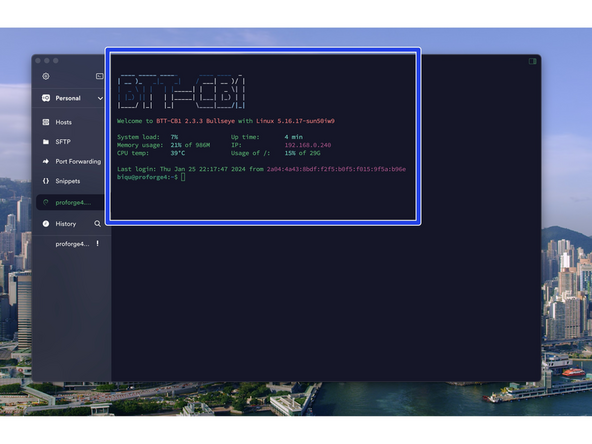Click the IP address 192.168.0.240

pos(308,145)
